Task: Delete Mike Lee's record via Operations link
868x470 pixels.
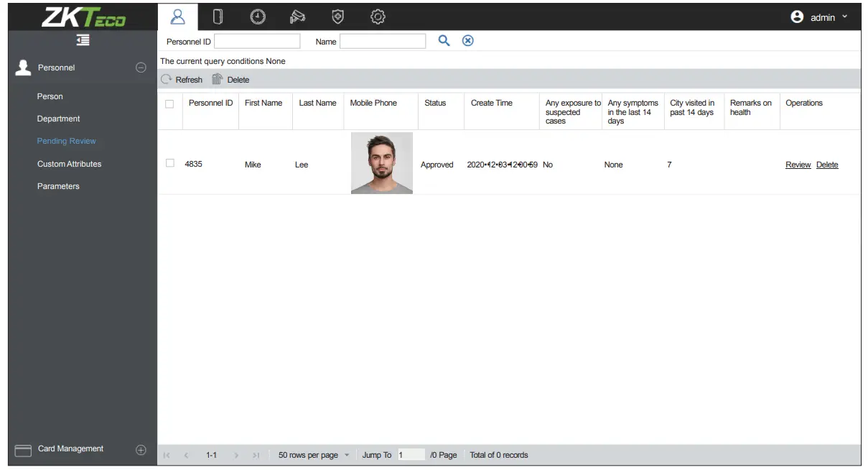Action: tap(827, 165)
